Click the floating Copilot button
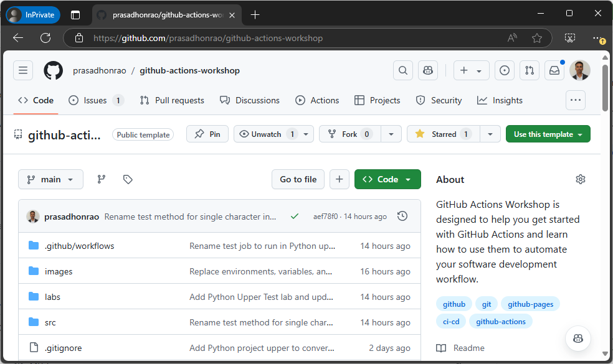This screenshot has height=364, width=613. 578,338
